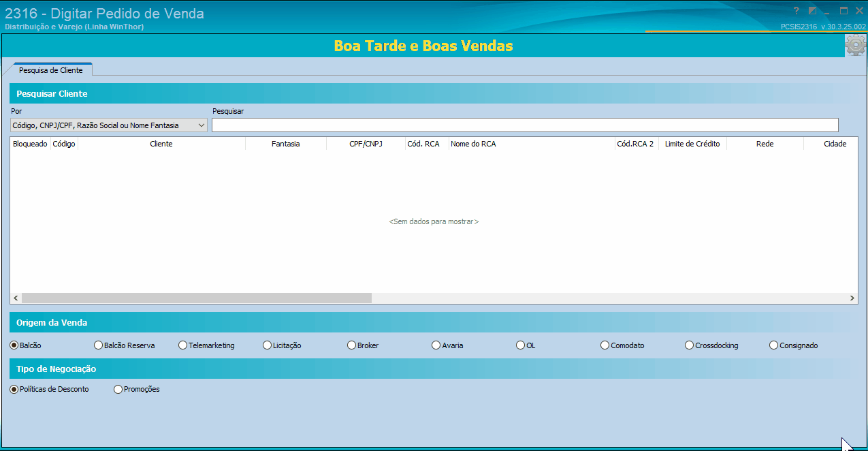Select the Licitação radio button

pos(282,345)
